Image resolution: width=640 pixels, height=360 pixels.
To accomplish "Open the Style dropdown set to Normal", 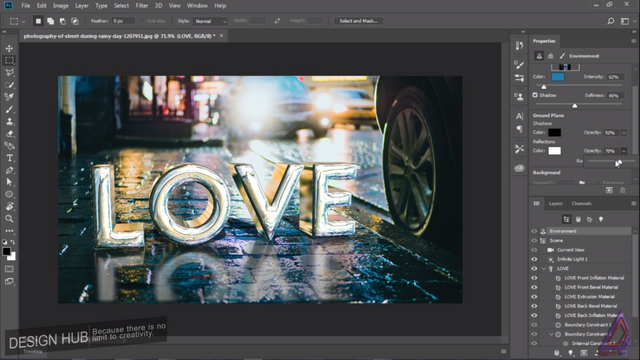I will coord(210,21).
